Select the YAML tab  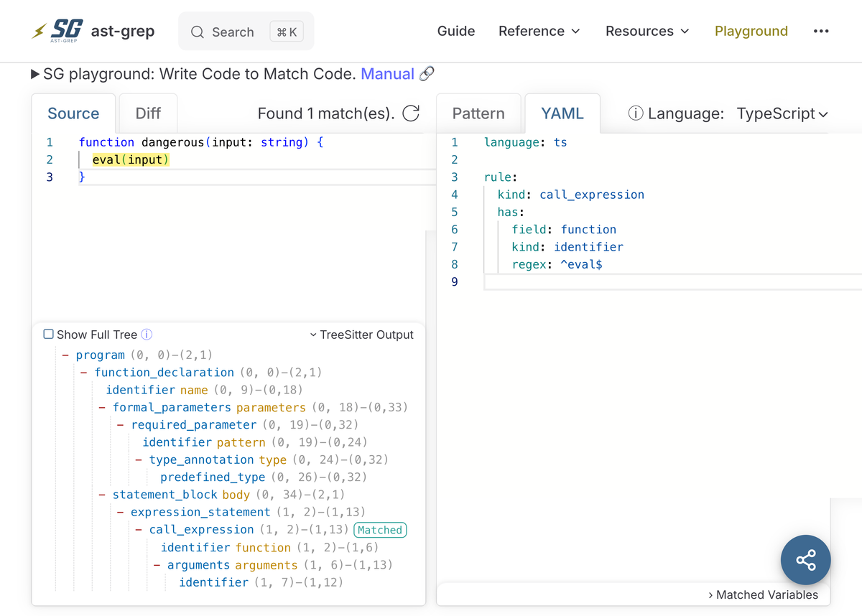coord(562,113)
